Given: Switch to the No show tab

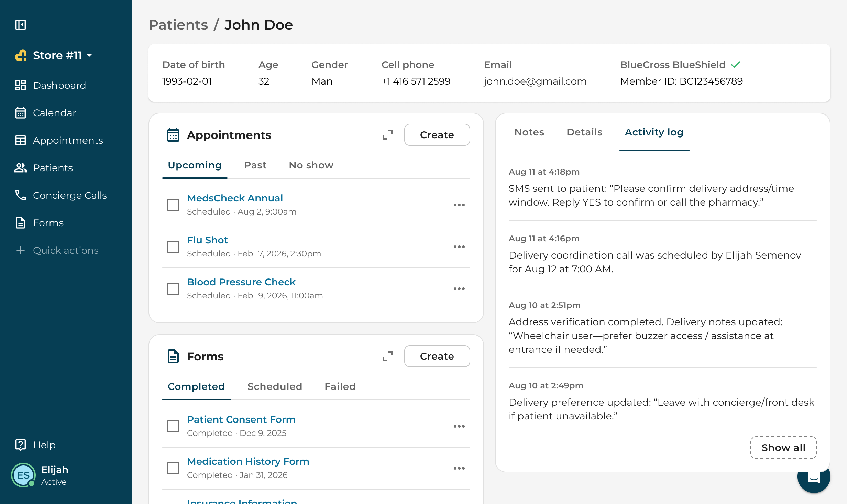Looking at the screenshot, I should click(x=311, y=165).
